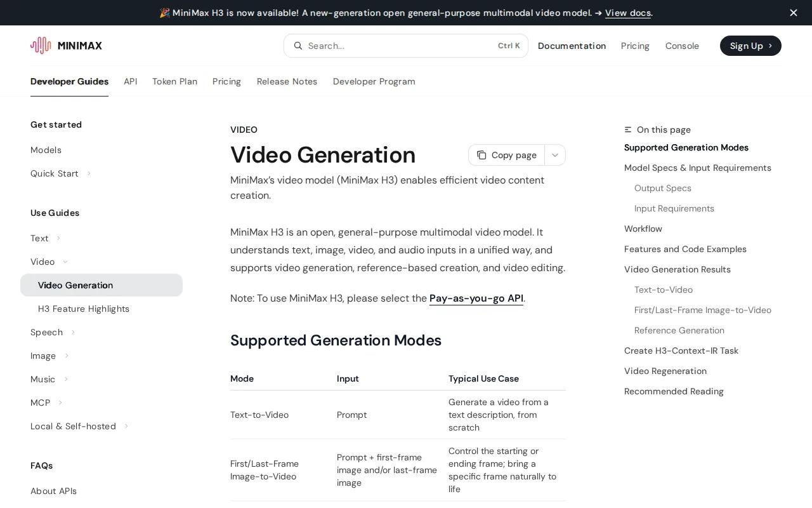Jump to Reference Generation section
812x508 pixels.
pos(679,330)
